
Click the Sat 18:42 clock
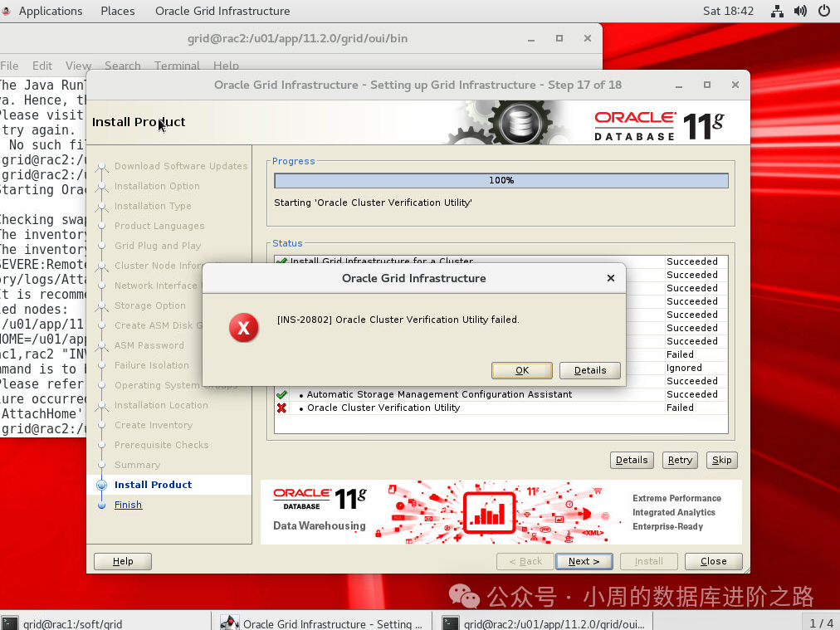(728, 11)
